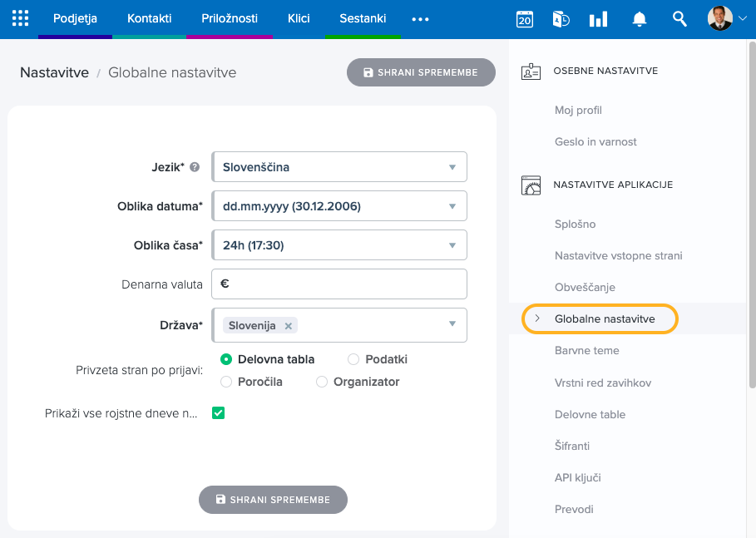Go to the Priložnosti tab
756x538 pixels.
point(229,18)
